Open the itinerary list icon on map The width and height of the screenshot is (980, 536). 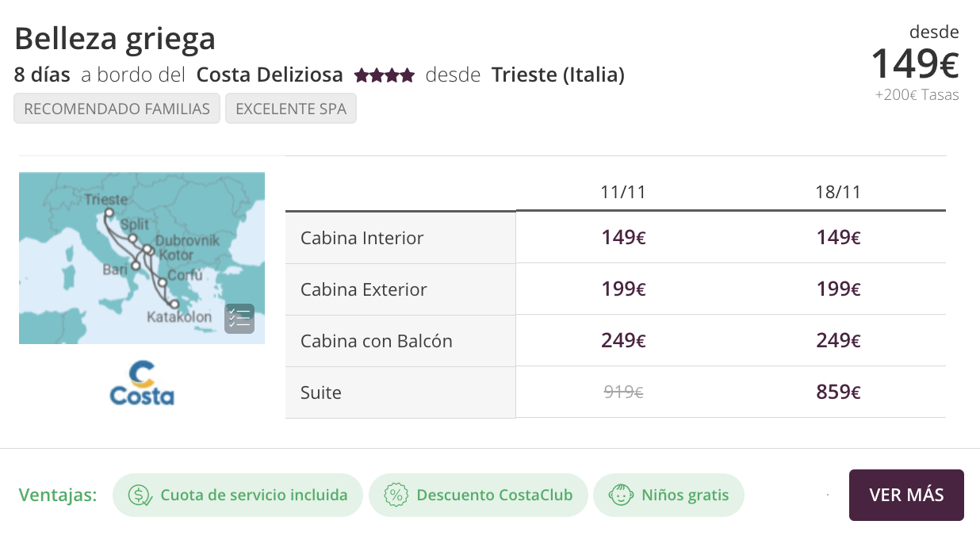239,319
